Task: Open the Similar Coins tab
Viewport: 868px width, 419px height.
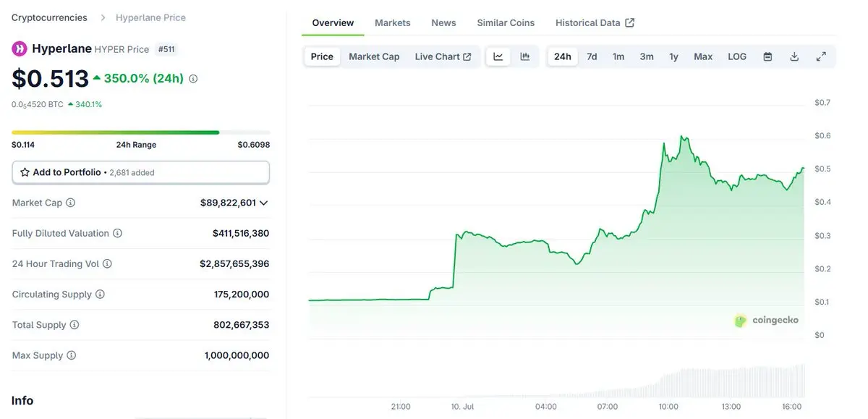Action: [x=506, y=22]
